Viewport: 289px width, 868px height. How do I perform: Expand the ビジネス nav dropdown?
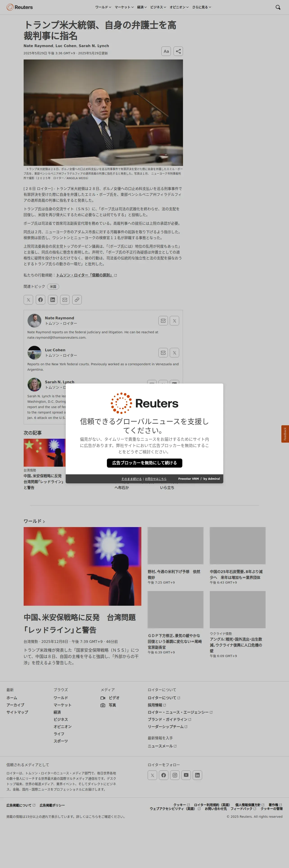[x=158, y=7]
